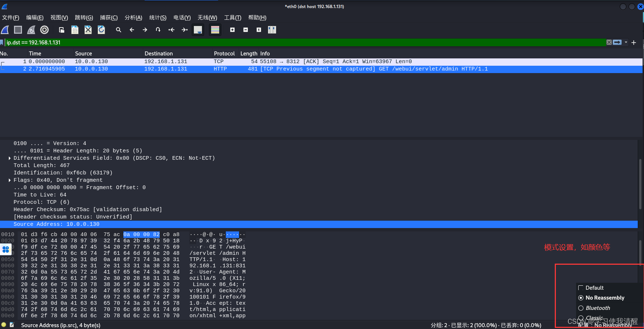This screenshot has height=329, width=644.
Task: Find a packet with the magnifier icon
Action: coord(119,30)
